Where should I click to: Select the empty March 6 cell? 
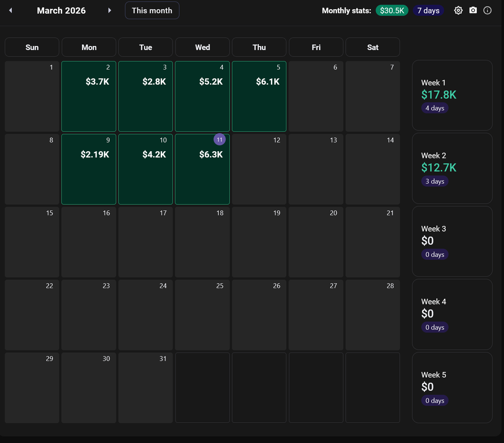(316, 96)
